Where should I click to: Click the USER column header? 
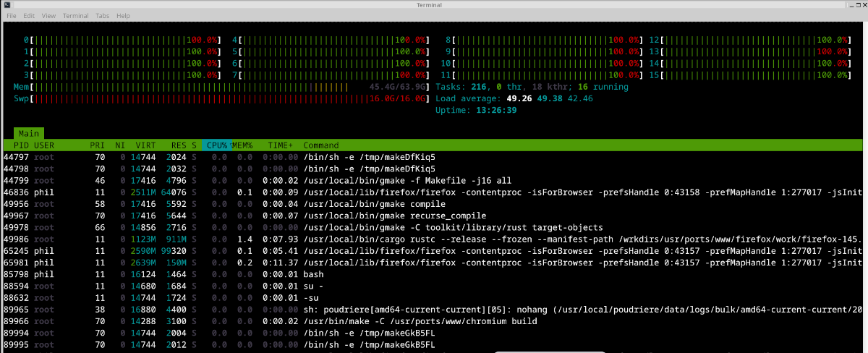tap(44, 145)
